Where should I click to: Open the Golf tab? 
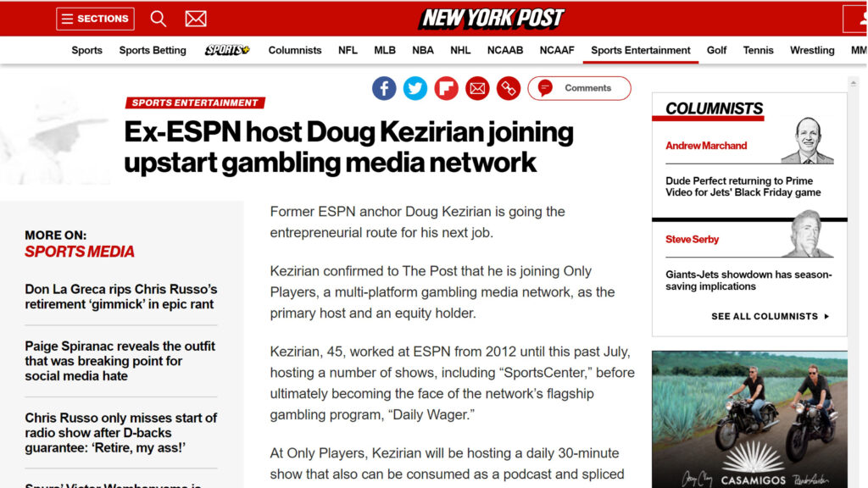click(716, 50)
